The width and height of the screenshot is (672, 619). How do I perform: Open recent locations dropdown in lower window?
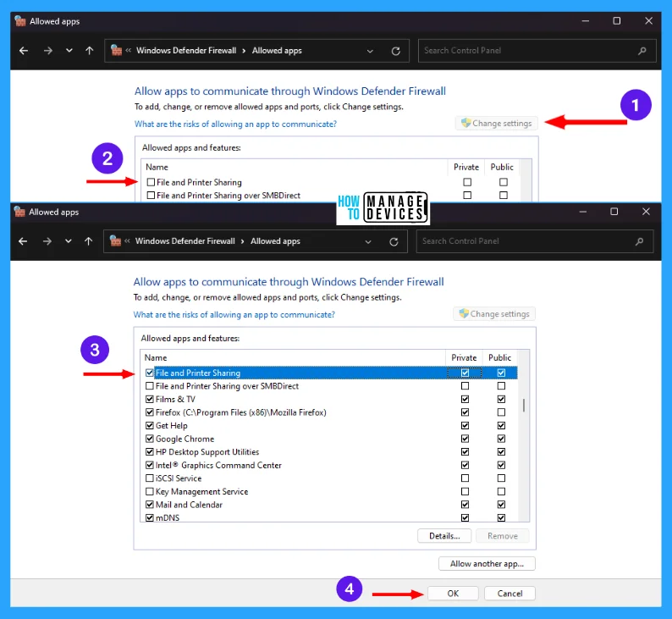pos(68,241)
